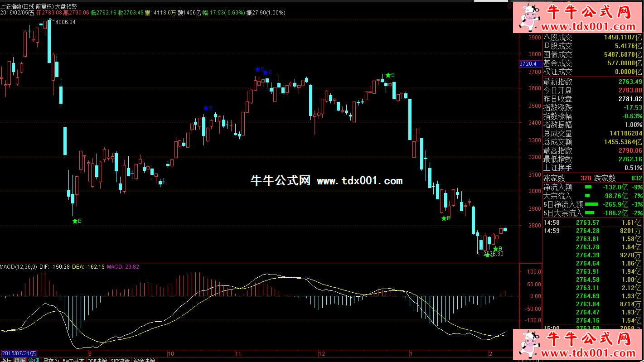
Task: Click the 指数涨跌 label
Action: [x=557, y=108]
